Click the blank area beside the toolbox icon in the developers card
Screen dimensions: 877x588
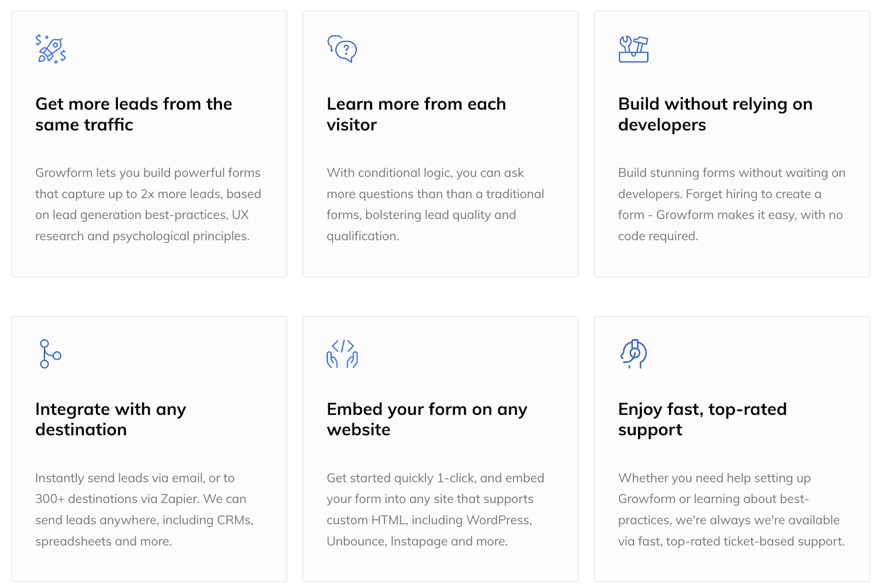click(x=756, y=49)
